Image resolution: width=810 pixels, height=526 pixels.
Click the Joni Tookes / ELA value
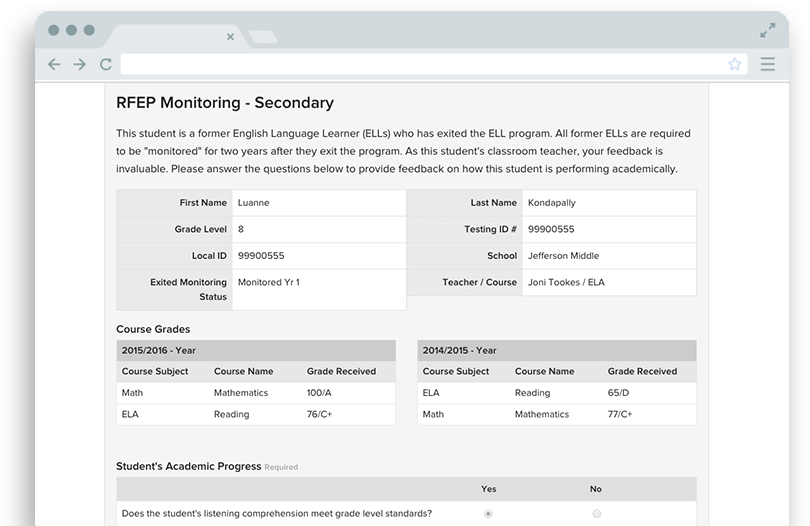pyautogui.click(x=566, y=282)
